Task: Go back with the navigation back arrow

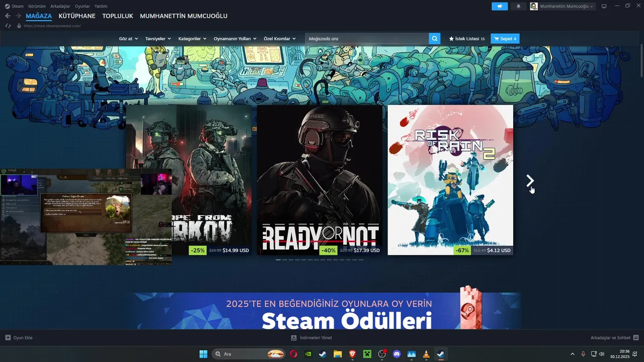Action: [8, 16]
